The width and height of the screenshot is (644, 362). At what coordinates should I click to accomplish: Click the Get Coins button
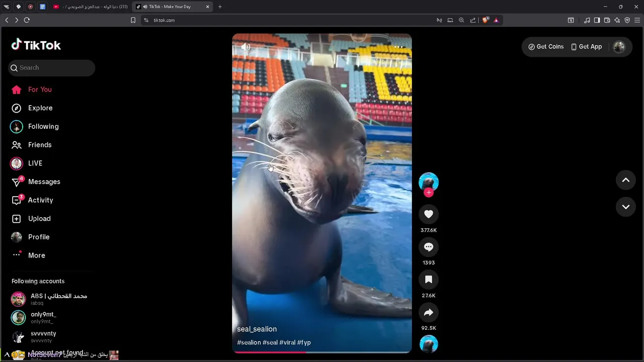point(546,47)
